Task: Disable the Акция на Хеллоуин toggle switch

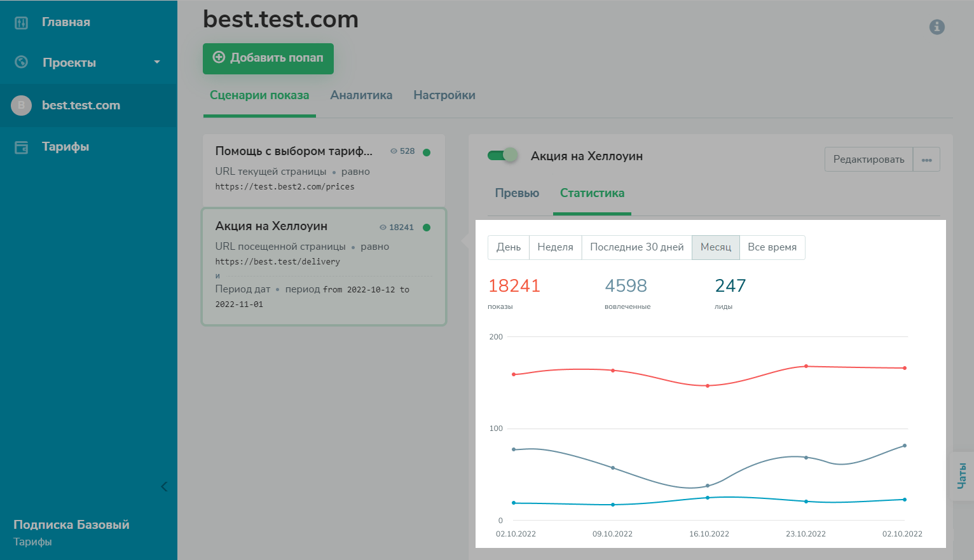Action: pos(503,156)
